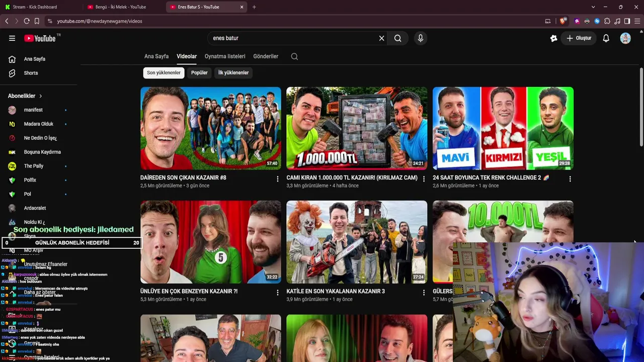This screenshot has height=362, width=644.
Task: Open the Oynatma listeleri tab
Action: (225, 56)
